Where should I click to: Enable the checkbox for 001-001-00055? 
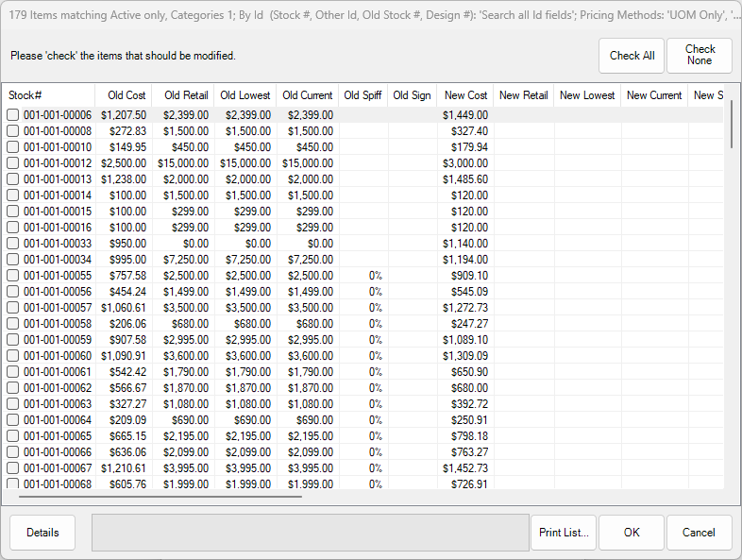[x=13, y=276]
